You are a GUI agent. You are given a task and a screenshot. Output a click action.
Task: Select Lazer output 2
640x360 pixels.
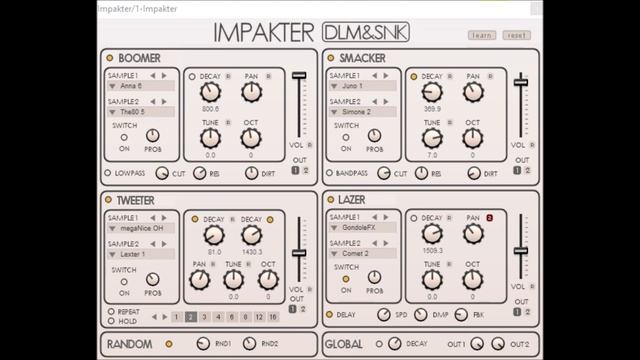(x=527, y=312)
